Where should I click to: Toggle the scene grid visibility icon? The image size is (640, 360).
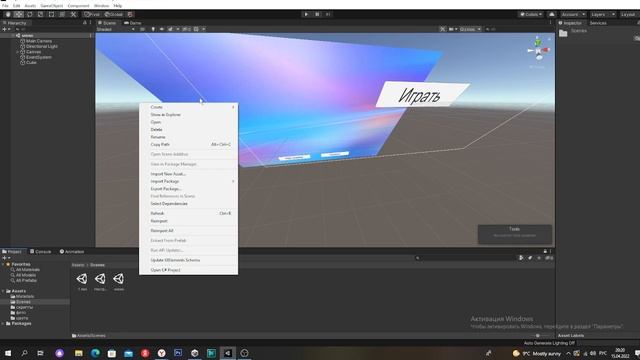coord(196,29)
